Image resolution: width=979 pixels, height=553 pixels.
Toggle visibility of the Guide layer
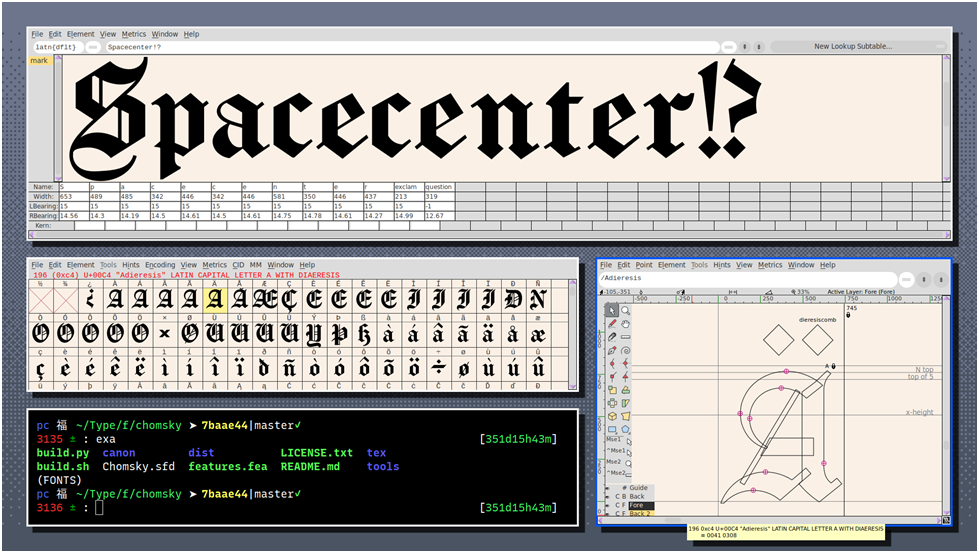pyautogui.click(x=608, y=488)
